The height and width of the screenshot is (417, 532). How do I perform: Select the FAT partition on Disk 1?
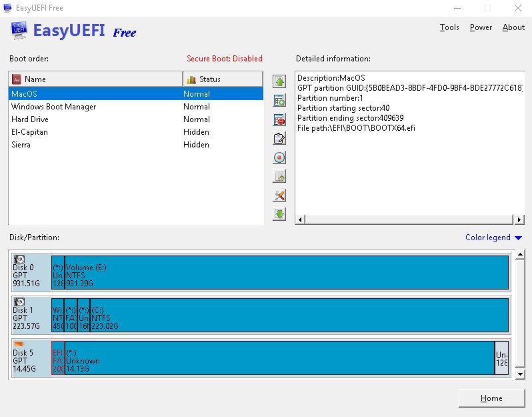71,315
